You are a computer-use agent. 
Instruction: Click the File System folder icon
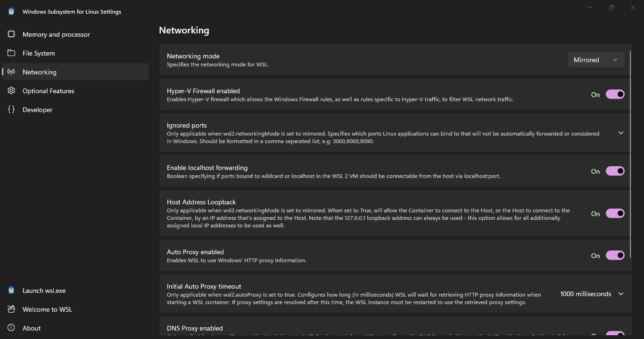tap(11, 53)
